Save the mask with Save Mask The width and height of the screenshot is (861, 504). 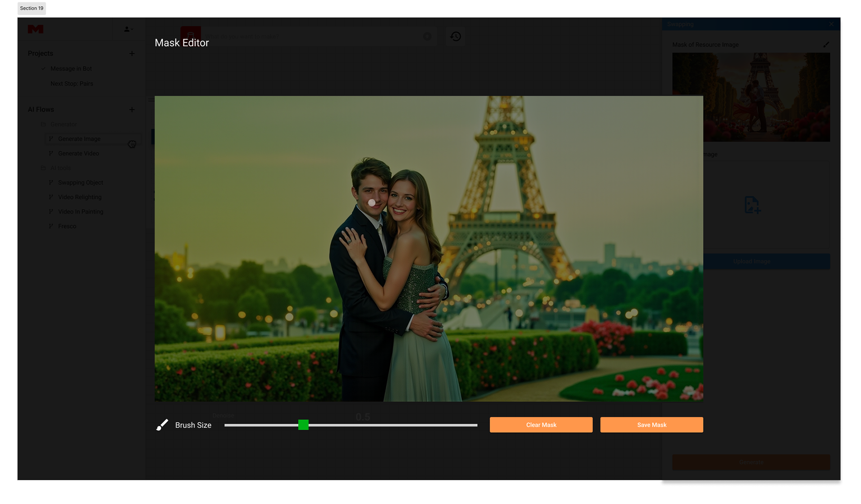[x=652, y=425]
